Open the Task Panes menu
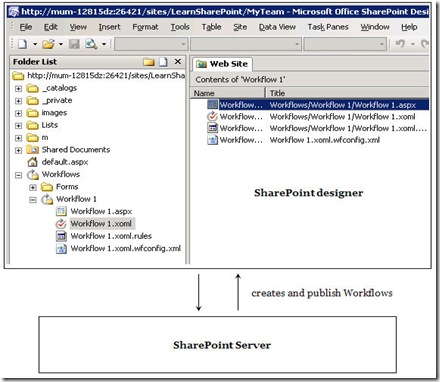The width and height of the screenshot is (440, 382). 328,27
